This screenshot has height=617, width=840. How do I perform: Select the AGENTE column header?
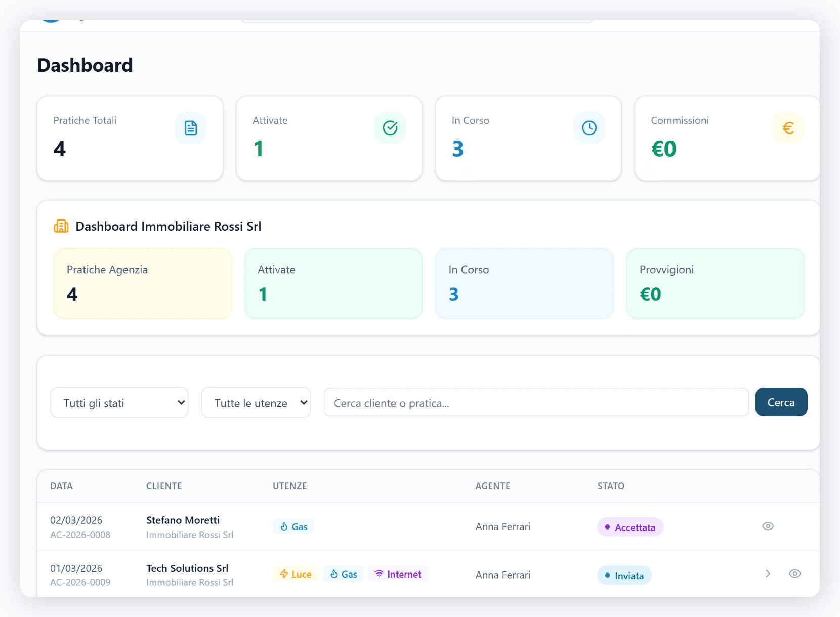click(x=493, y=486)
